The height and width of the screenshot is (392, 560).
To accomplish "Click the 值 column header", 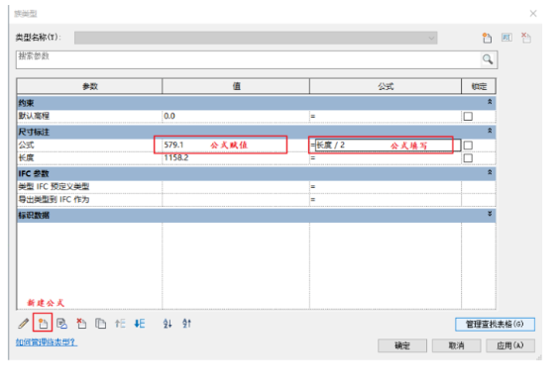I will click(x=236, y=86).
